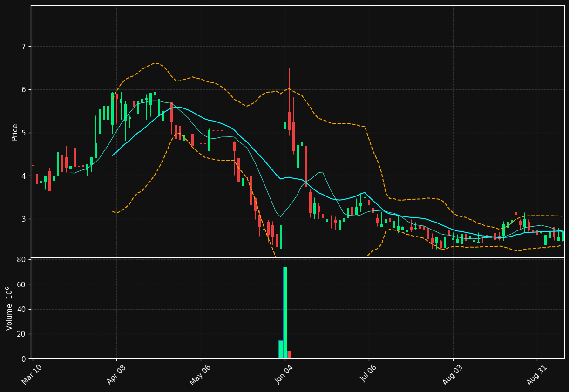Click the price axis value 5
The height and width of the screenshot is (392, 569).
[24, 133]
